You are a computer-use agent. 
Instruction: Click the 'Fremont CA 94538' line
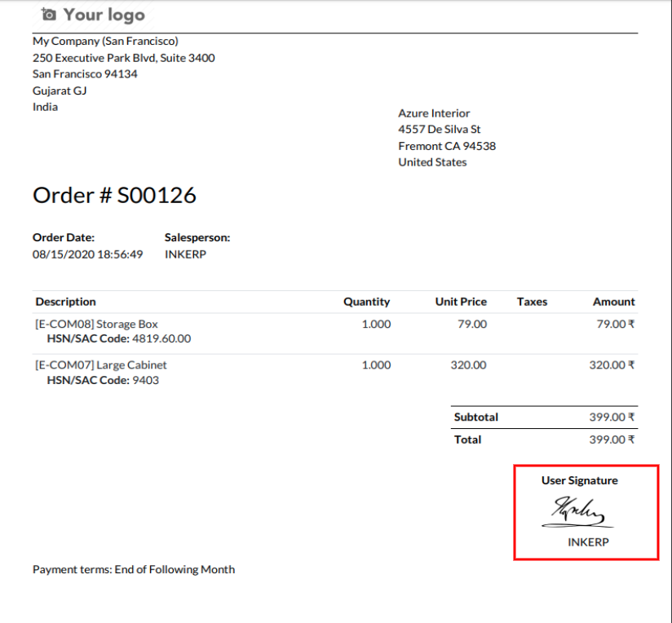(x=447, y=146)
